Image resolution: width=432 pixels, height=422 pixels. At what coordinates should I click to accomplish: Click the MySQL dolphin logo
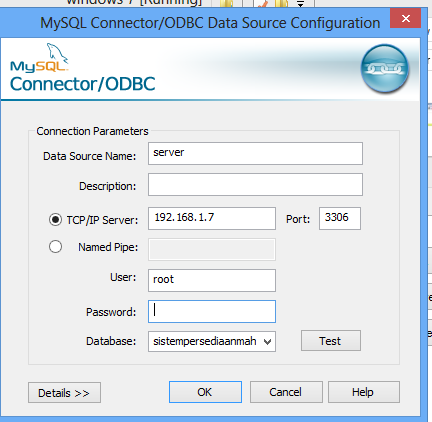(x=39, y=58)
